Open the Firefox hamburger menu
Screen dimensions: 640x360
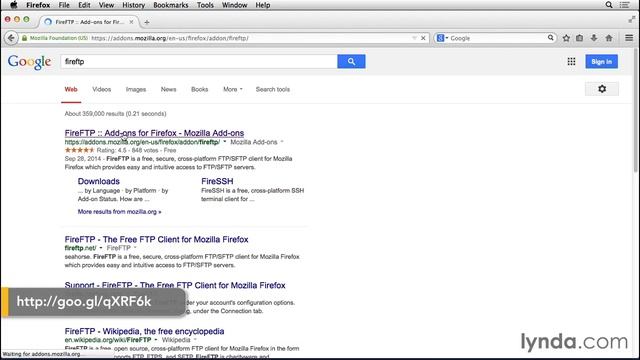(629, 38)
